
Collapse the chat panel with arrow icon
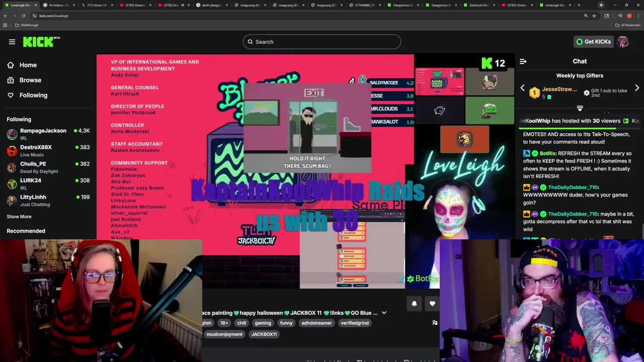tap(523, 61)
